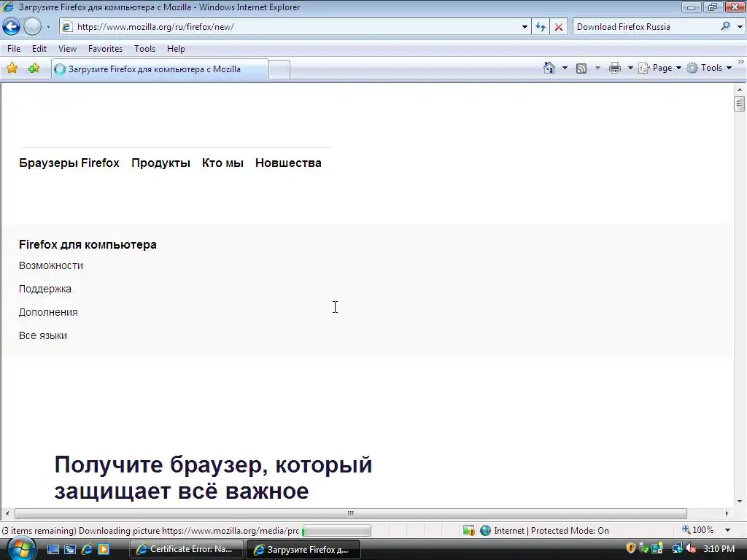This screenshot has width=747, height=560.
Task: Open the Поддержка link
Action: 44,289
